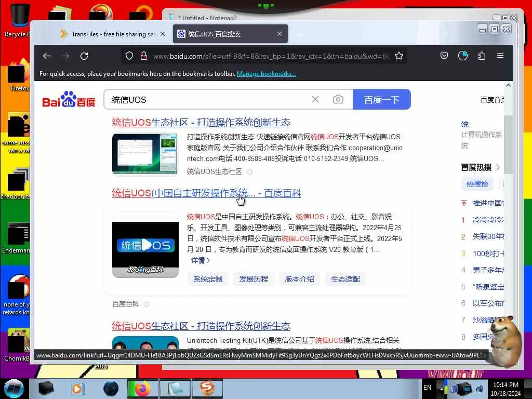The image size is (532, 399).
Task: Reload the Baidu page
Action: tap(84, 56)
